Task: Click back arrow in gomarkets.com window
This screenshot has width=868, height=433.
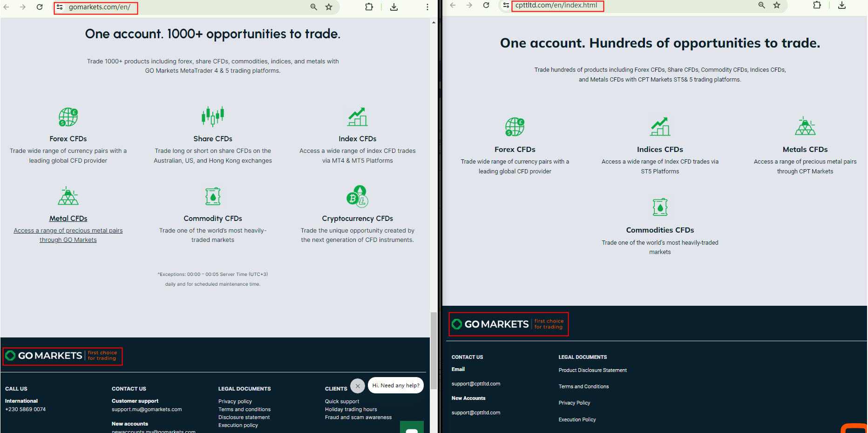Action: point(7,7)
